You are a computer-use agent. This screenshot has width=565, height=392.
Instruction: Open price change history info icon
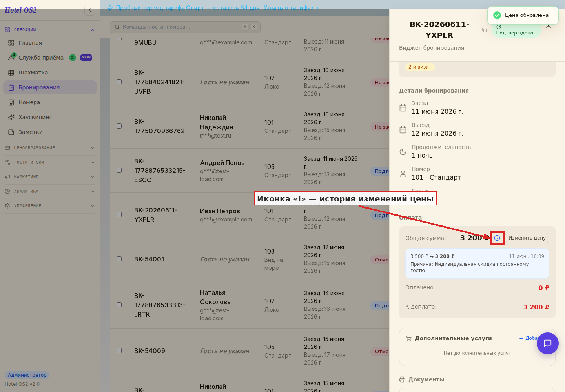tap(497, 238)
